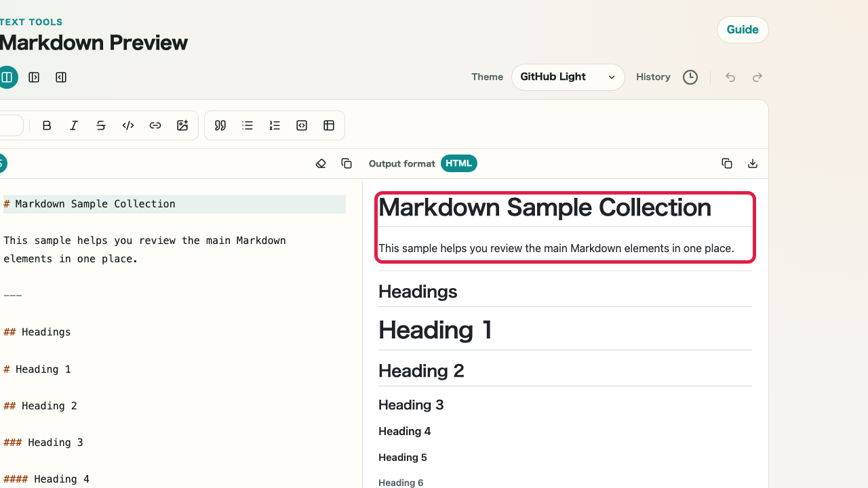Open the Guide
The image size is (868, 488).
[743, 30]
